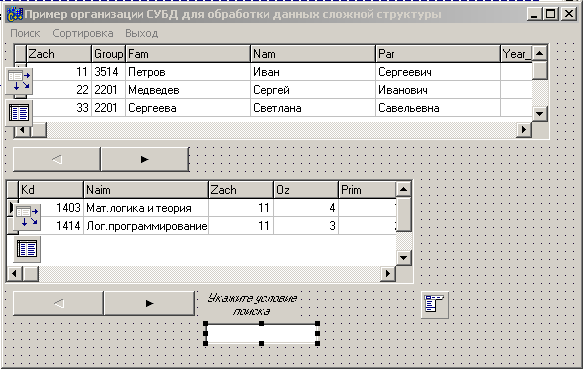Click previous-record arrow on lower navigator
Image resolution: width=583 pixels, height=369 pixels.
(x=58, y=304)
